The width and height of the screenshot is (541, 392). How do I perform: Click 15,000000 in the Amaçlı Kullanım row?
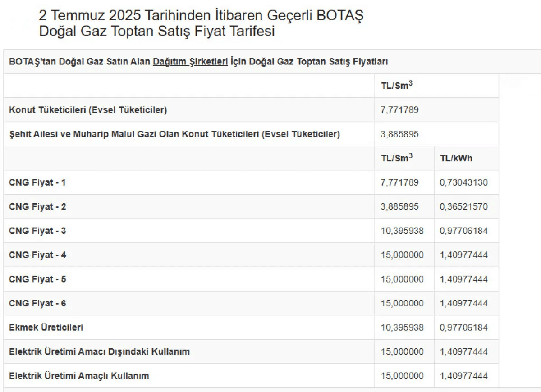pyautogui.click(x=402, y=376)
